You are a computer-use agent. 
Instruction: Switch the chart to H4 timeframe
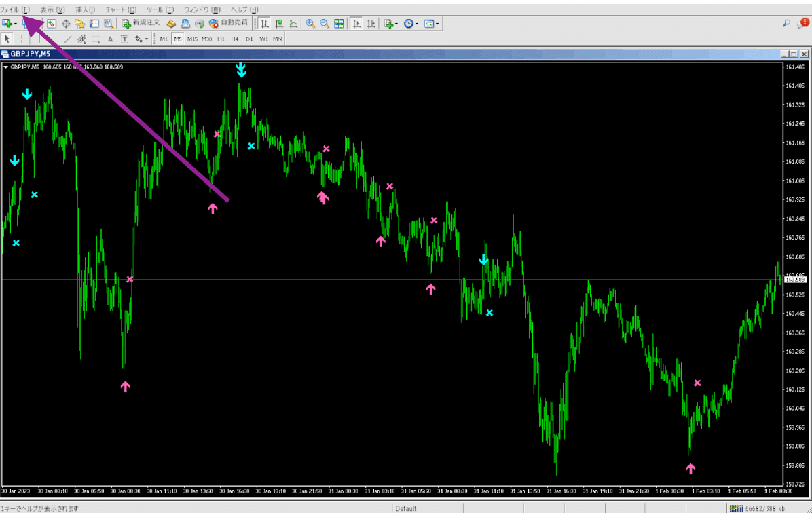tap(235, 39)
